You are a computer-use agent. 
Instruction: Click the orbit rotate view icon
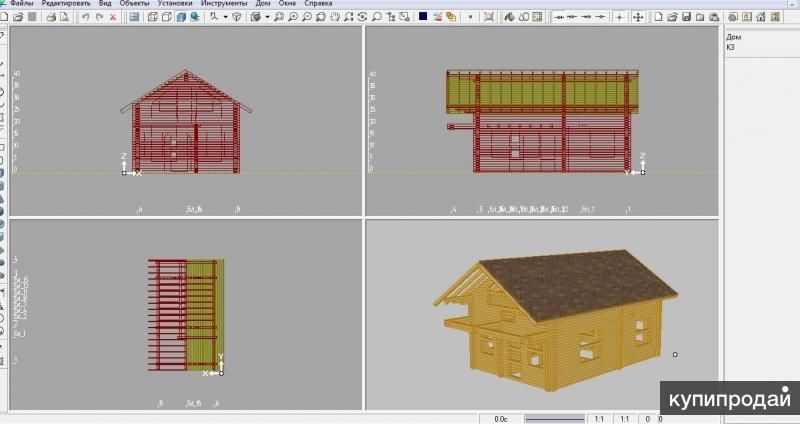click(x=362, y=17)
